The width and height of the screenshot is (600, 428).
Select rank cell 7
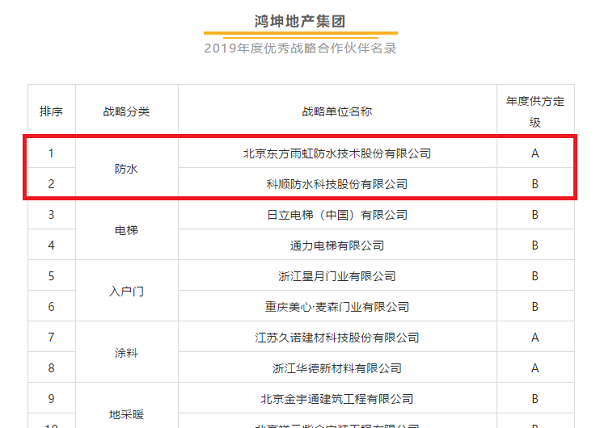[51, 338]
